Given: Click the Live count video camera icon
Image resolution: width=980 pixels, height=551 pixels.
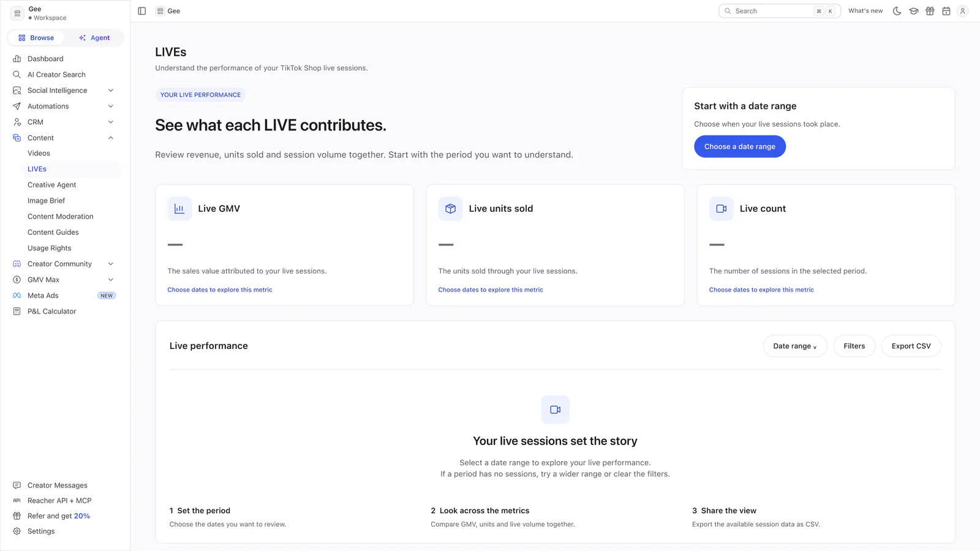Looking at the screenshot, I should point(721,209).
